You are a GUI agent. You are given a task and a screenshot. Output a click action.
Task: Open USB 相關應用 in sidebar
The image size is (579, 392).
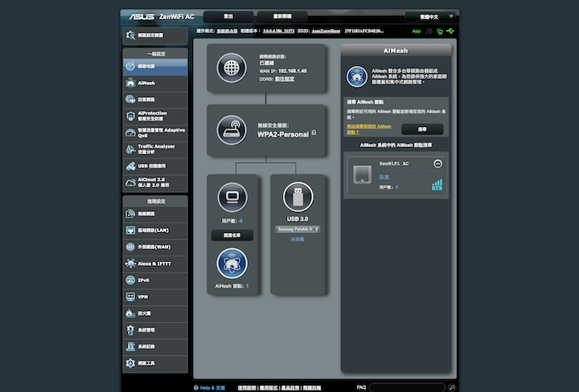point(155,166)
